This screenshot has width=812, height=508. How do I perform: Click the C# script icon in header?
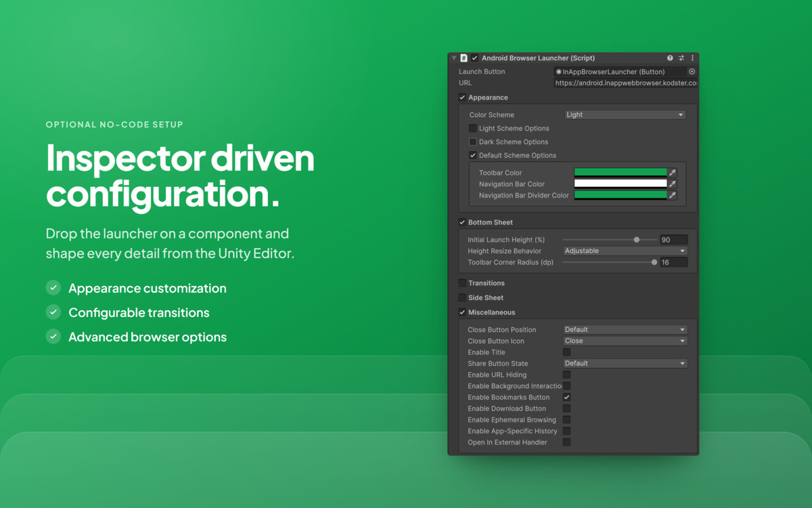coord(464,58)
